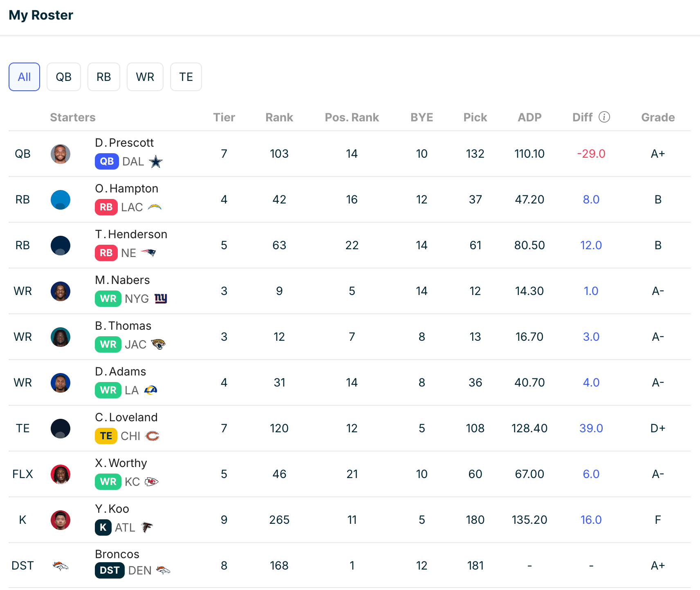Switch to the RB filter tab

point(103,77)
